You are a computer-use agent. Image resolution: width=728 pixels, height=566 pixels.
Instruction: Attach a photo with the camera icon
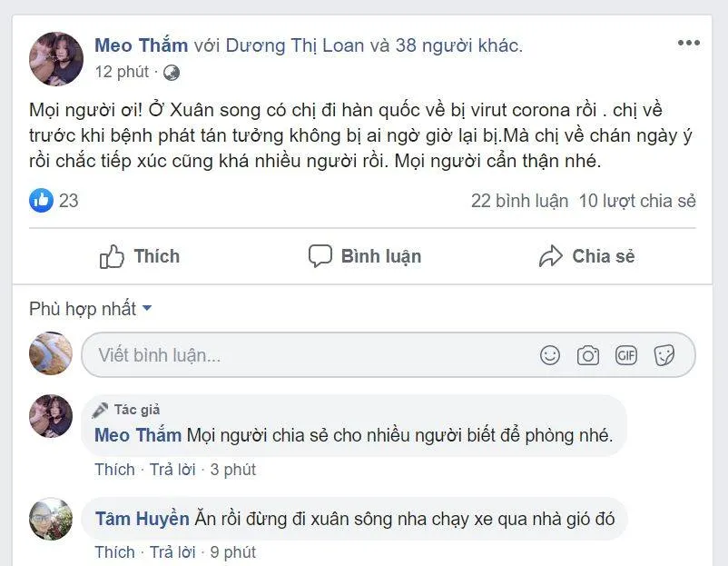(x=588, y=355)
